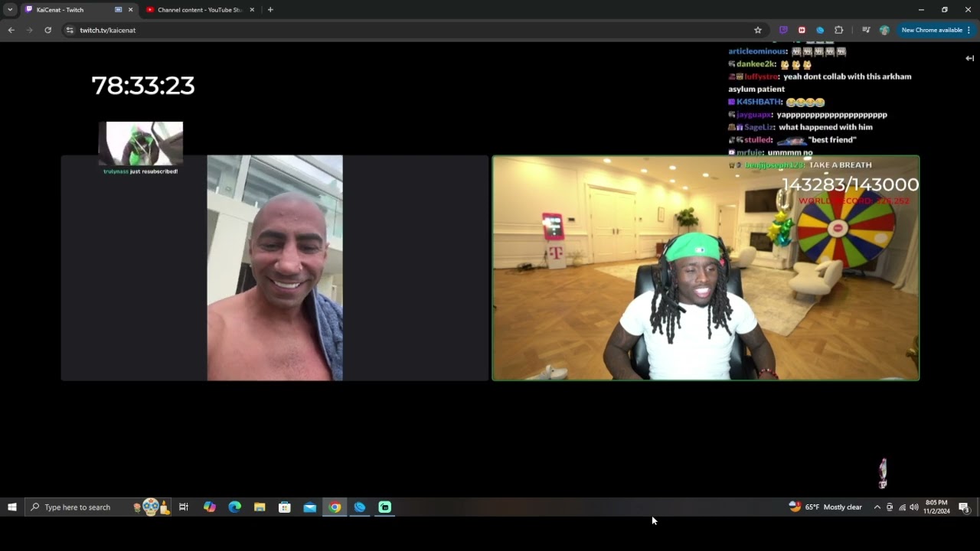Viewport: 980px width, 551px height.
Task: Open the Extensions puzzle-piece menu
Action: [x=838, y=30]
